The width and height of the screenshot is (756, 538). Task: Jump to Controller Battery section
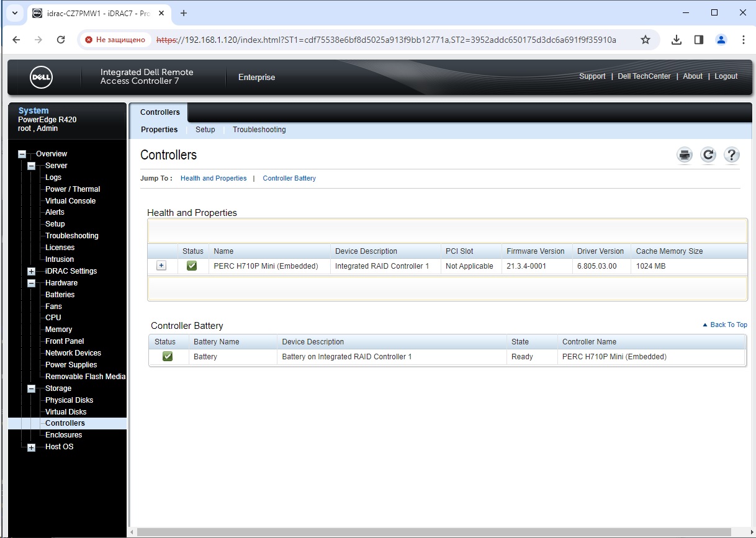tap(289, 178)
